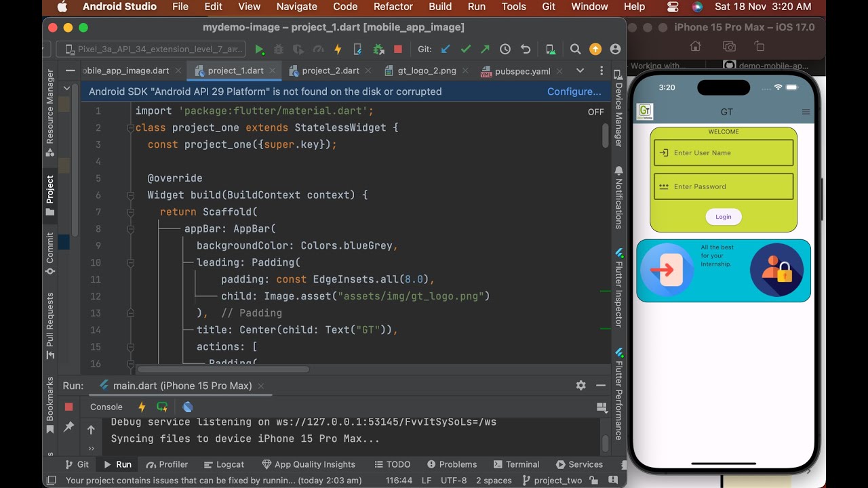Image resolution: width=868 pixels, height=488 pixels.
Task: Click Git Update Project blue arrow
Action: (446, 49)
